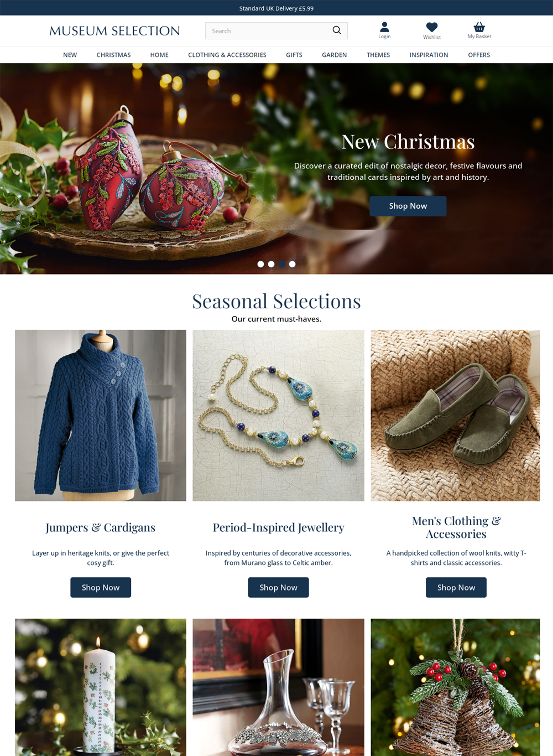
Task: Click Shop Now under Period-Inspired Jewellery
Action: pos(278,587)
